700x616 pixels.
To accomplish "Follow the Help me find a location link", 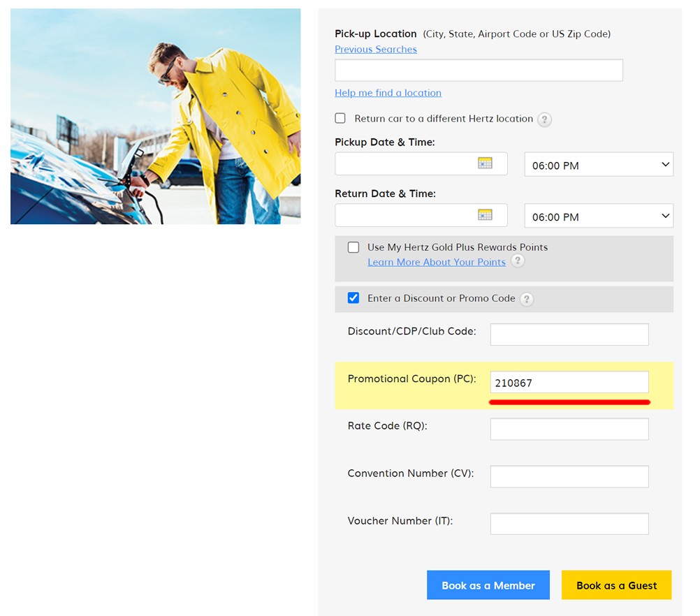I will [388, 93].
